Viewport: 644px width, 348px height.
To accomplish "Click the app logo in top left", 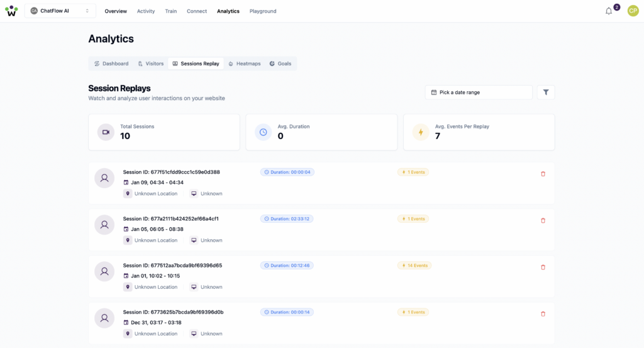I will pyautogui.click(x=11, y=11).
